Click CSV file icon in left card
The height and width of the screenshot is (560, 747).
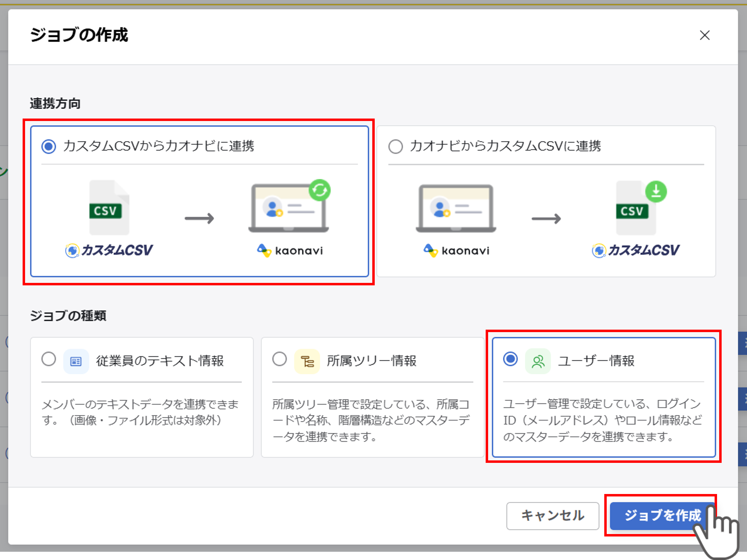[x=109, y=208]
